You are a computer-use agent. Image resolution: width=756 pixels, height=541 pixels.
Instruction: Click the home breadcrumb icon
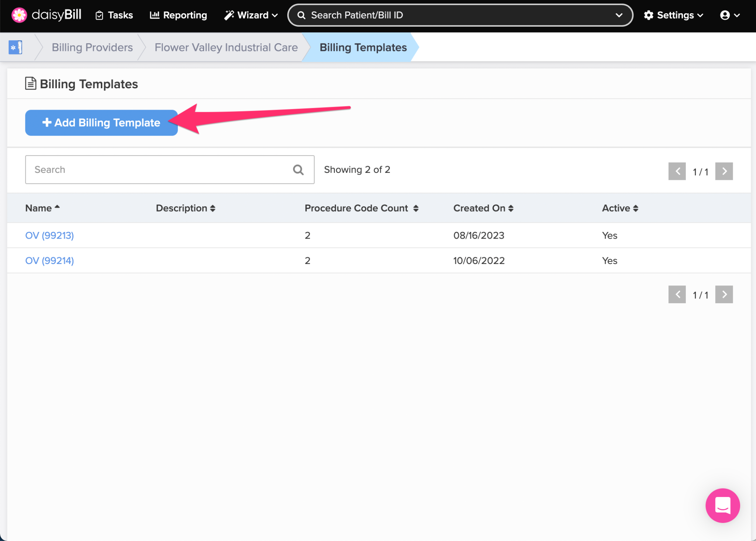[16, 47]
